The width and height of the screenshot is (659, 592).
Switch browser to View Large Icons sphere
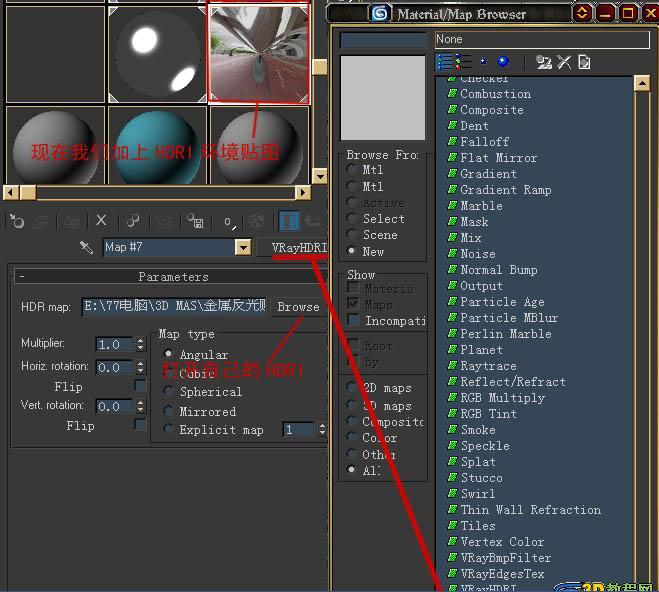[x=503, y=62]
